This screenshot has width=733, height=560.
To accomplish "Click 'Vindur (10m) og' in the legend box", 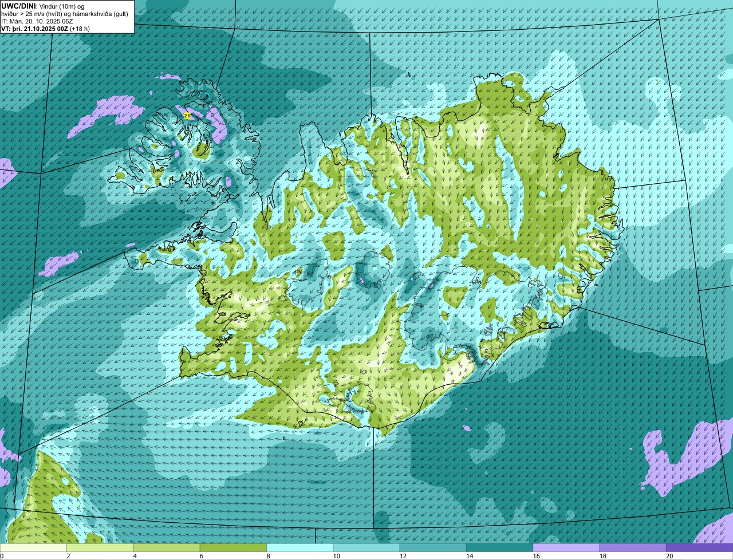I will click(x=62, y=6).
